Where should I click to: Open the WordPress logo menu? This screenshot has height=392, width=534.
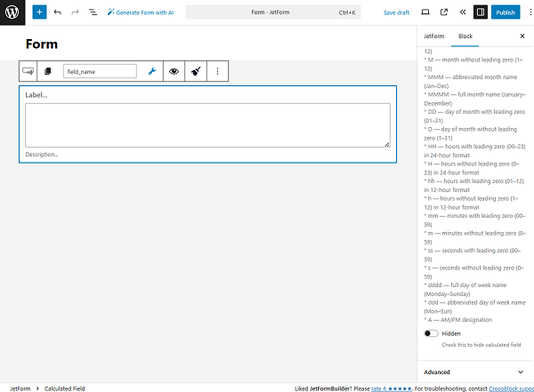pos(12,12)
